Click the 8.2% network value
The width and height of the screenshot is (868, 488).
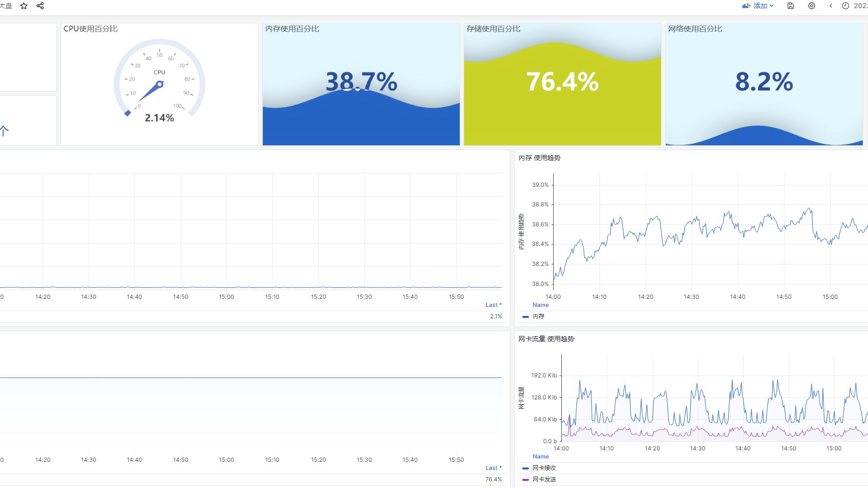click(x=764, y=81)
